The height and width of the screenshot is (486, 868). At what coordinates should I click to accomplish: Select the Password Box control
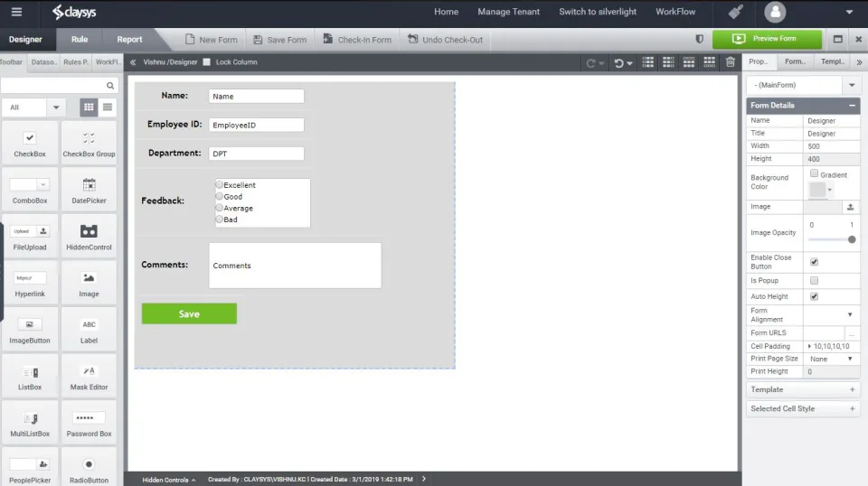(x=90, y=424)
